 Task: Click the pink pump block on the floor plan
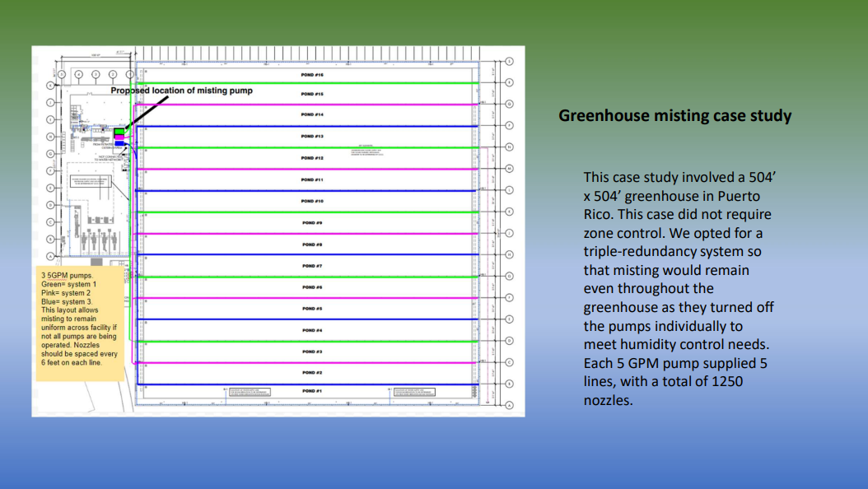click(x=119, y=137)
